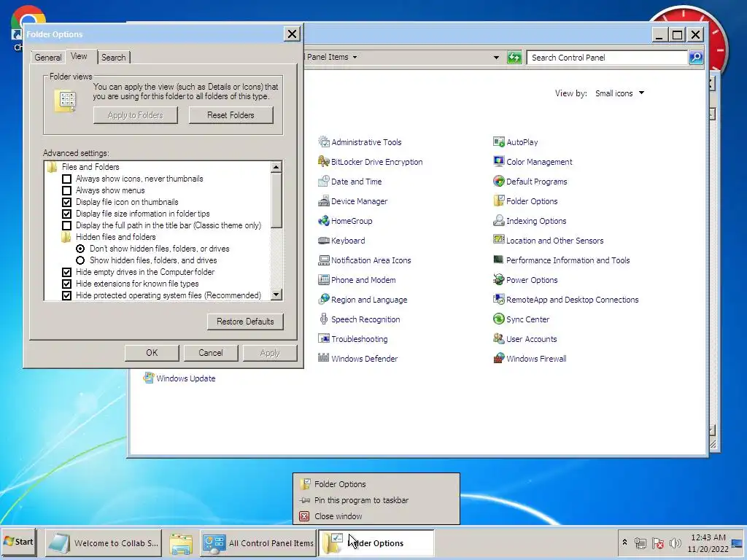This screenshot has width=747, height=560.
Task: Click the Control Panel search magnifier
Action: (696, 58)
